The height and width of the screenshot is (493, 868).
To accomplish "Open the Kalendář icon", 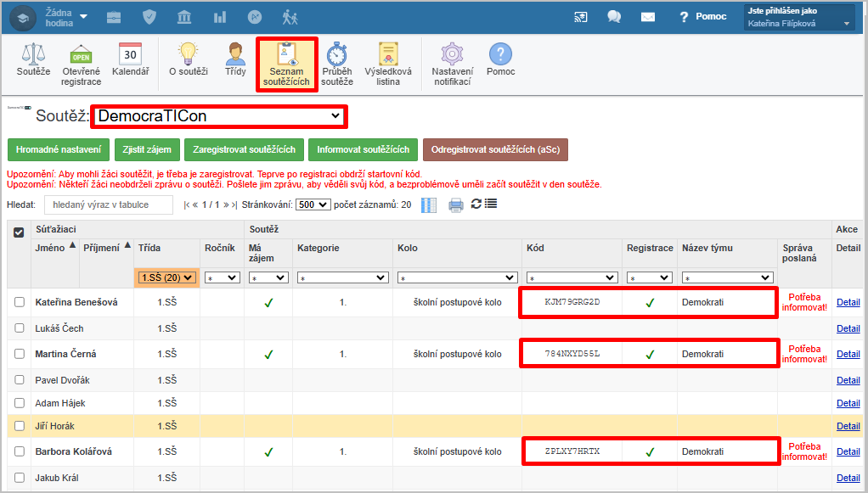I will pos(131,59).
